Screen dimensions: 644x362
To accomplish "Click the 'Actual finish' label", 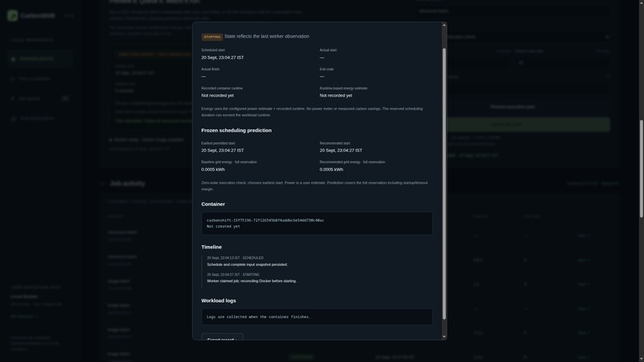I will point(210,69).
